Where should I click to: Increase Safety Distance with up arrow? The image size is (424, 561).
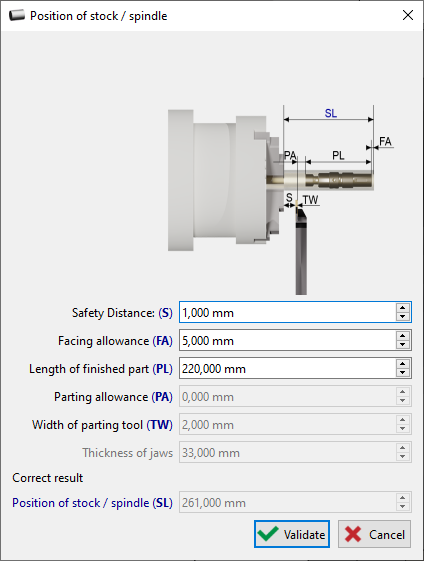click(403, 308)
